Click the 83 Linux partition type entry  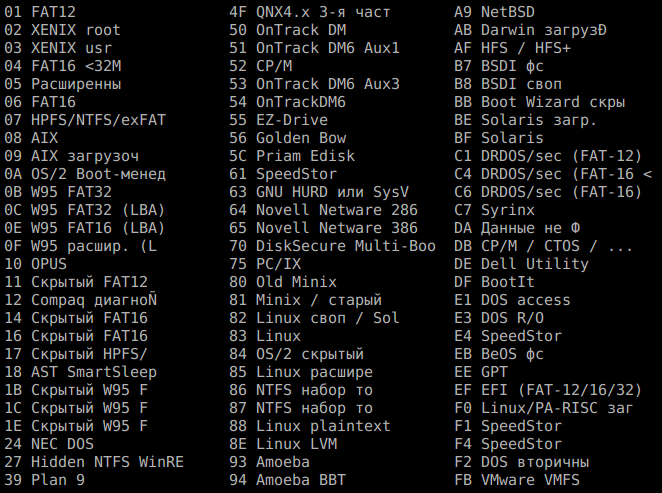265,336
